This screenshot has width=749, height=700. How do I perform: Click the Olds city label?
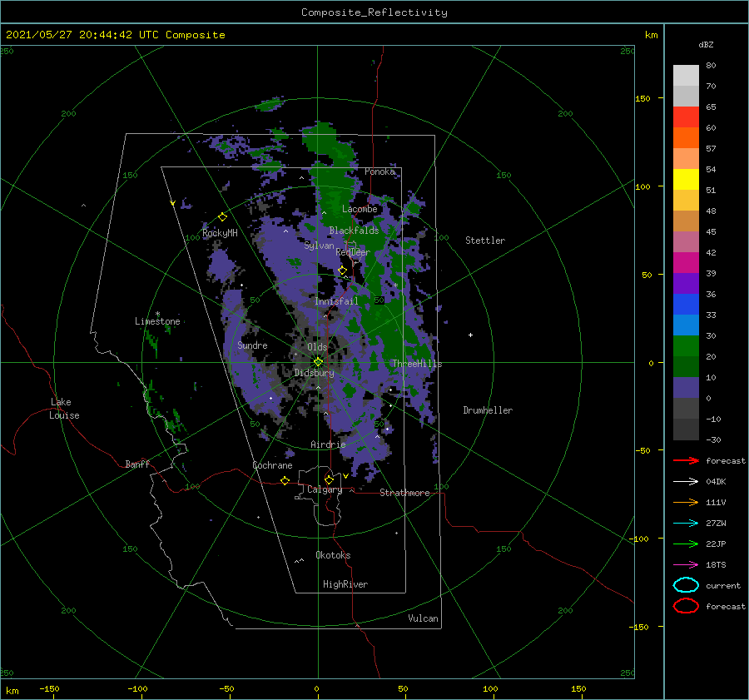(x=317, y=347)
